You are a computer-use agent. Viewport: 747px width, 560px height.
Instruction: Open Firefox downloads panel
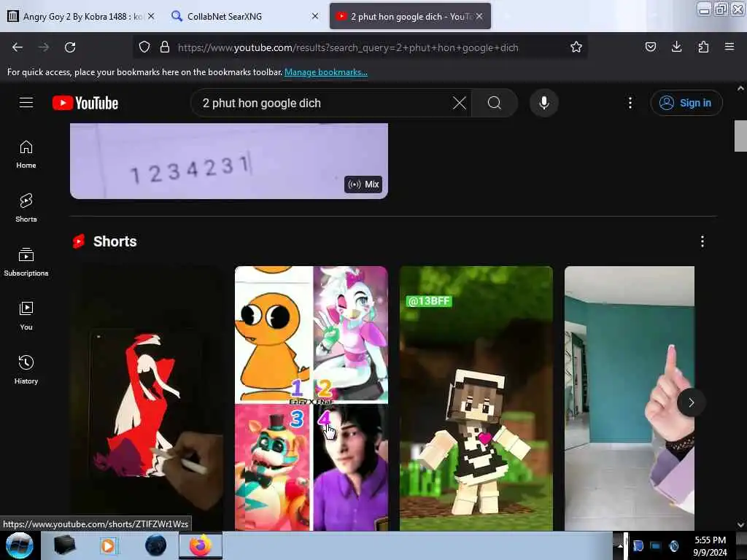click(676, 47)
